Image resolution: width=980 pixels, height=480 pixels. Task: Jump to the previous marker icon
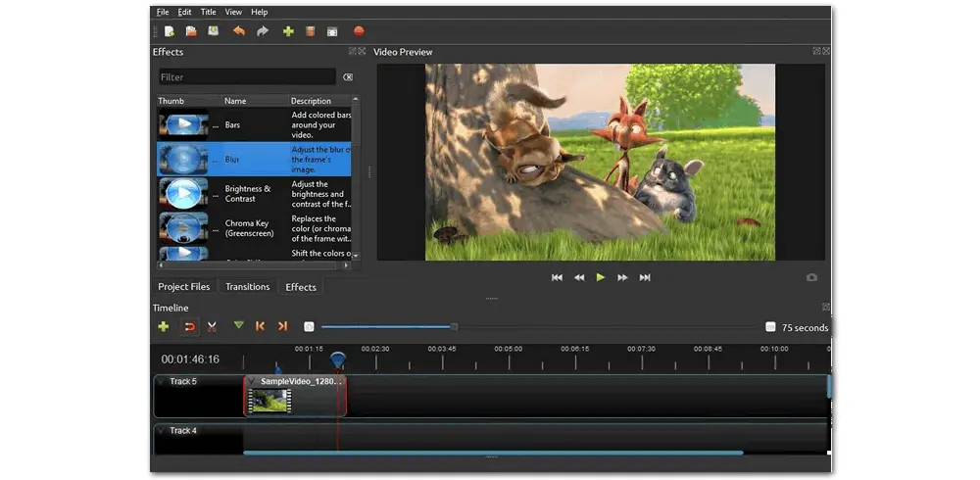(260, 326)
